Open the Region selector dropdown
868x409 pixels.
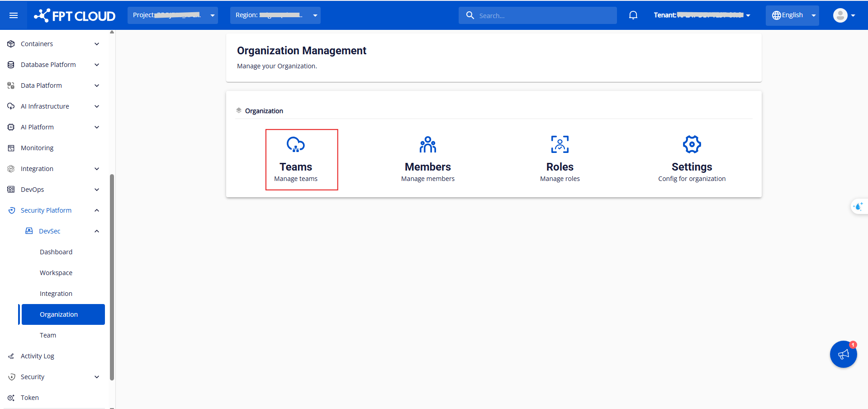coord(275,15)
